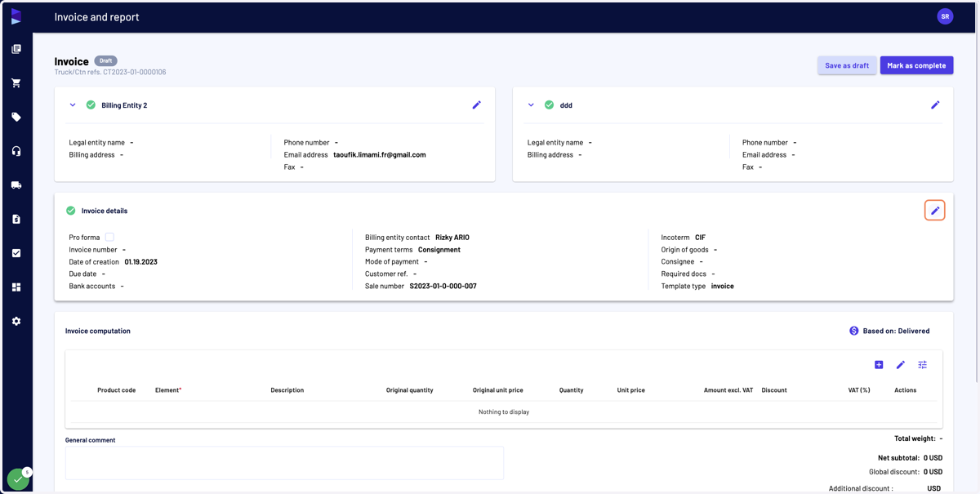Click the Element* column header
980x494 pixels.
click(x=168, y=390)
